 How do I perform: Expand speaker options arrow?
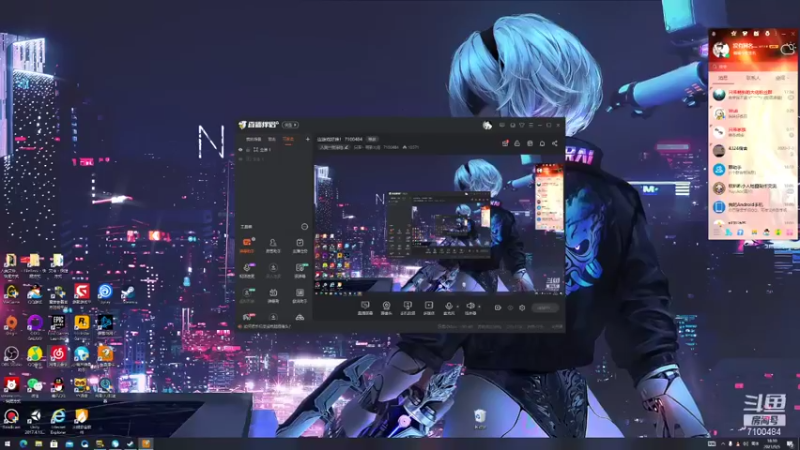point(479,307)
